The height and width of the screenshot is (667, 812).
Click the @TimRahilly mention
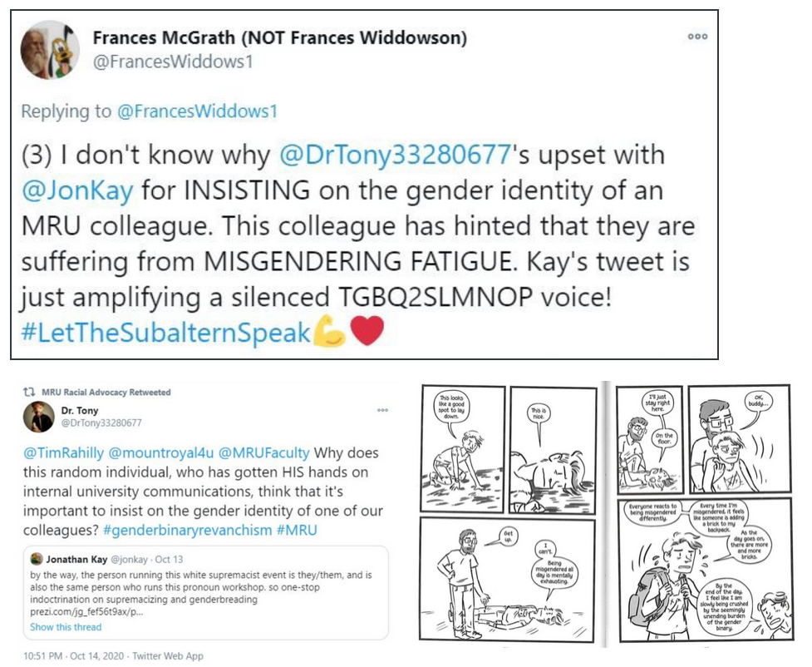(71, 453)
